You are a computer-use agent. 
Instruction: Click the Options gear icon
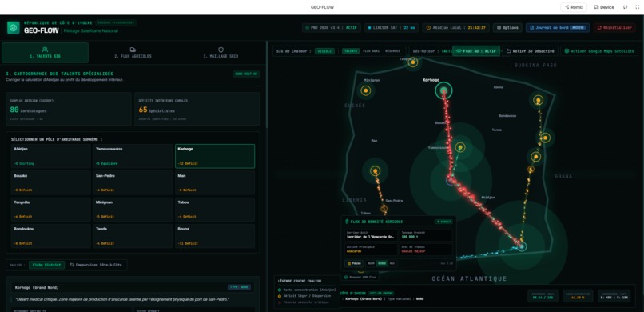(499, 28)
